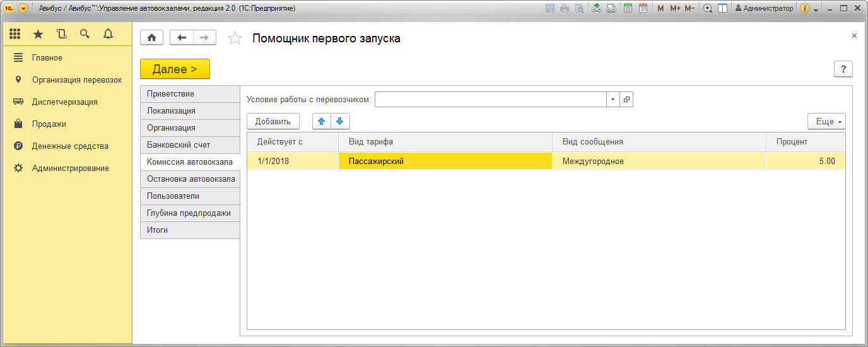Move the row down with arrow button
This screenshot has width=868, height=347.
[339, 121]
